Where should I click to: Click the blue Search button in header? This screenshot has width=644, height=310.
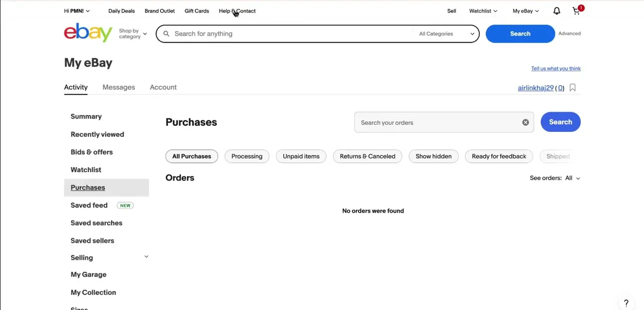[520, 34]
